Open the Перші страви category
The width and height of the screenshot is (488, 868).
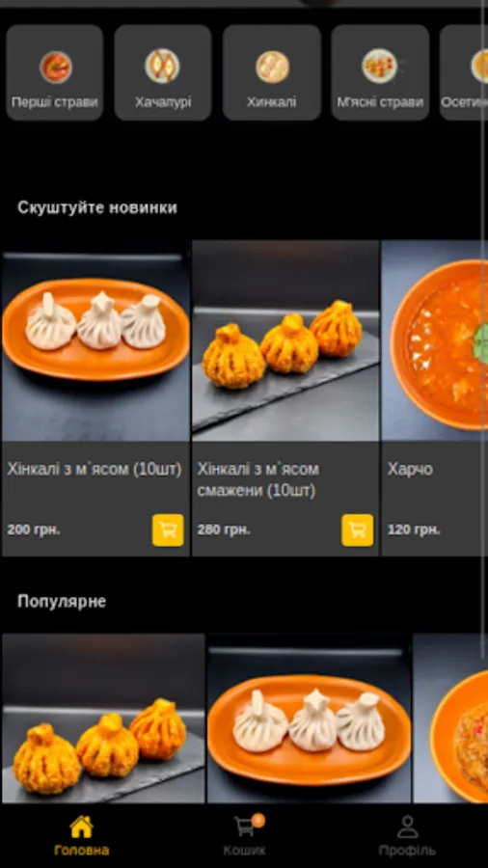55,72
